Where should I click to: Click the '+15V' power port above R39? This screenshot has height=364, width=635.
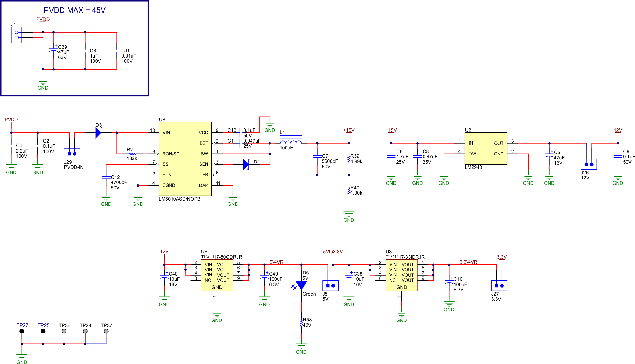click(x=349, y=130)
